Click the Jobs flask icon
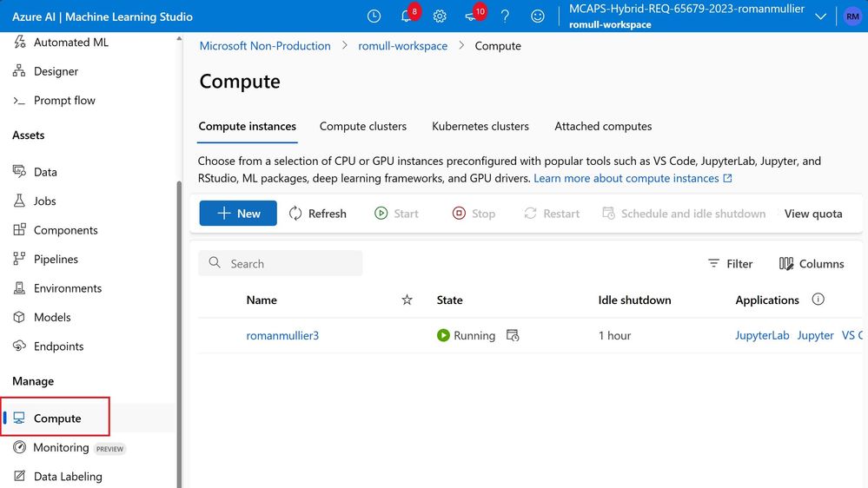Screen dimensions: 868x488 coord(19,201)
